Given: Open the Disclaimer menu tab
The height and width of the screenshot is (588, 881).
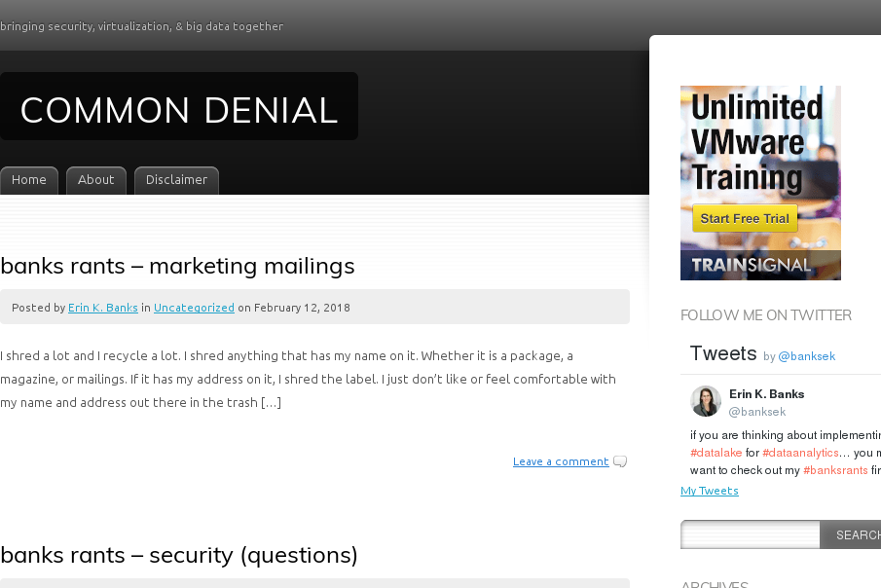Looking at the screenshot, I should click(x=176, y=180).
